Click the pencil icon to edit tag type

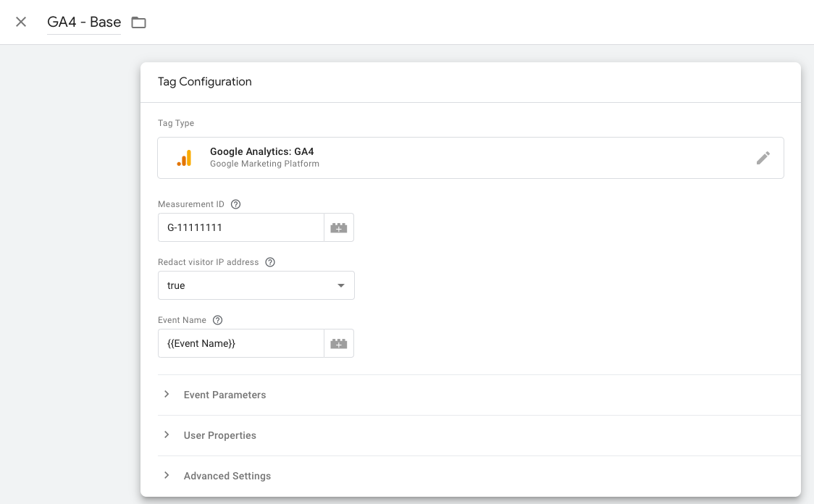click(x=763, y=158)
